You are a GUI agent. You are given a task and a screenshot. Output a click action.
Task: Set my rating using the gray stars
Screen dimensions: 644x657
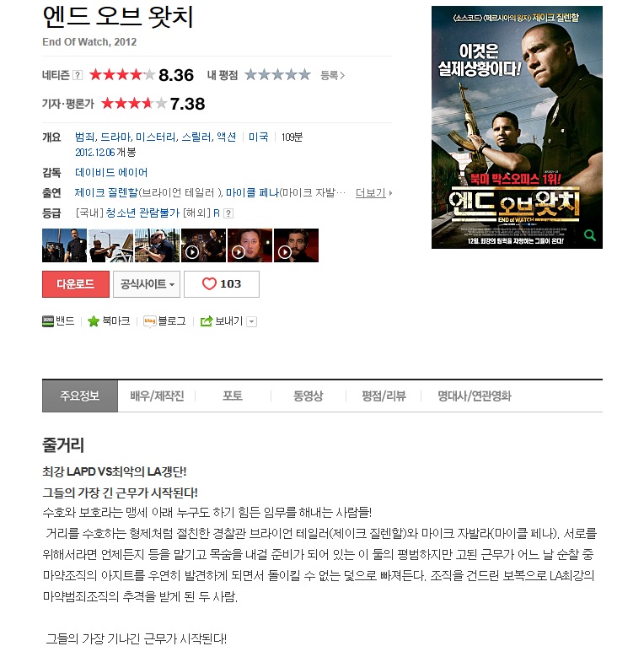[277, 75]
